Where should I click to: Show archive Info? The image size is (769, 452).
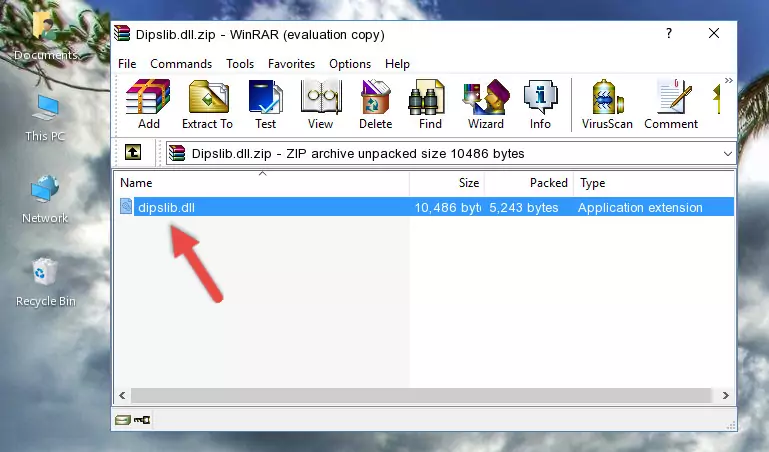tap(540, 104)
